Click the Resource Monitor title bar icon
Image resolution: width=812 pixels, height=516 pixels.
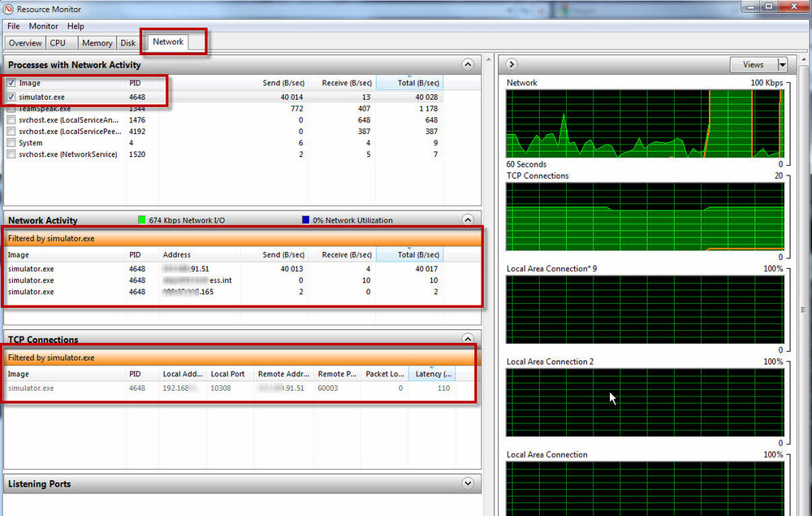[x=8, y=9]
